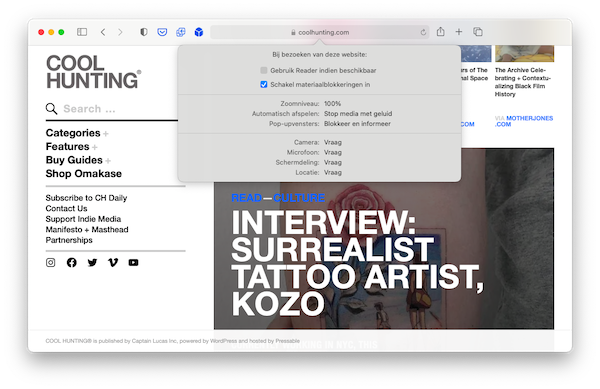This screenshot has width=600, height=389.
Task: Click the lock icon in the address bar
Action: (293, 33)
